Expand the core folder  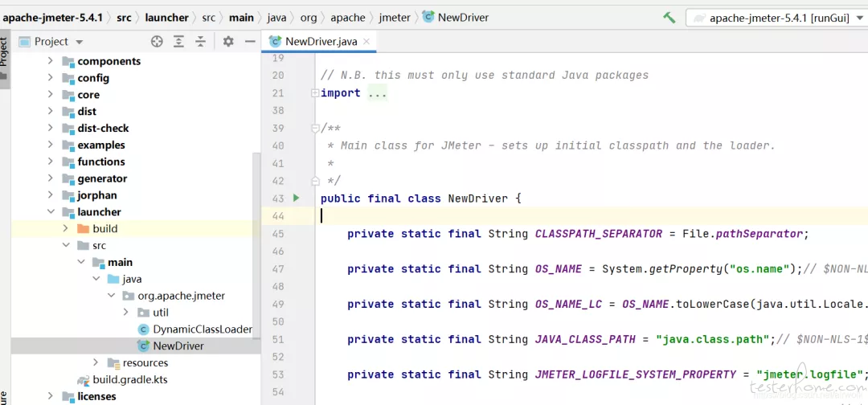click(x=51, y=95)
